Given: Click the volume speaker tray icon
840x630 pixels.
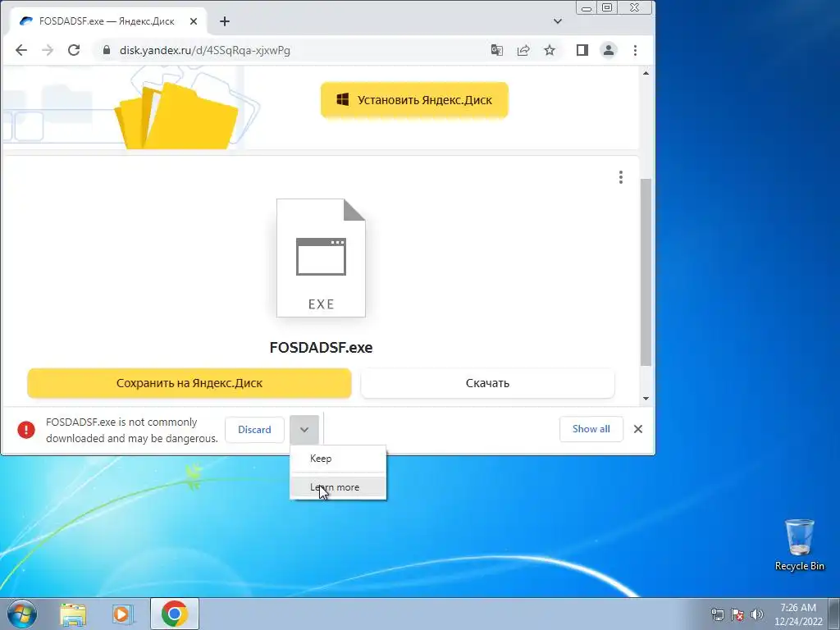Looking at the screenshot, I should coord(757,614).
